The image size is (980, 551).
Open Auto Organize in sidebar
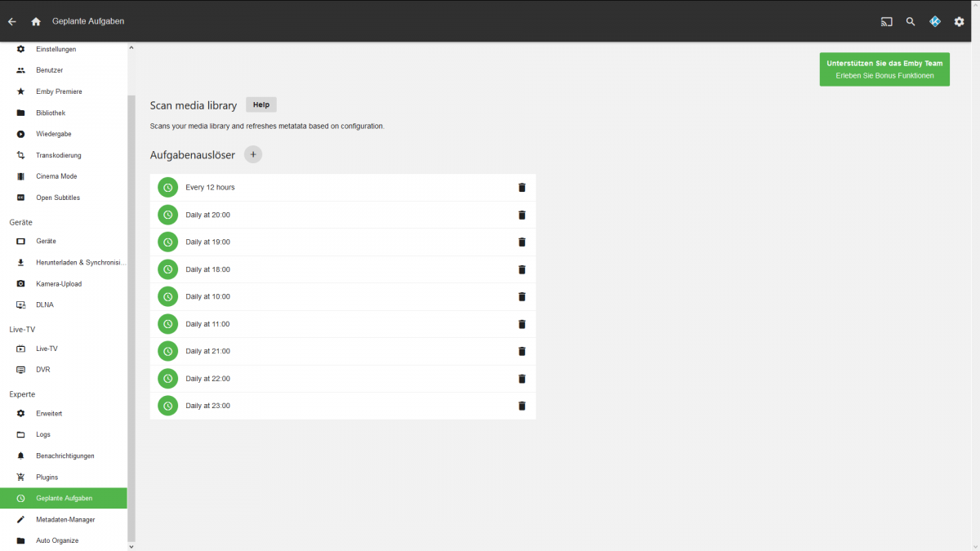point(64,540)
